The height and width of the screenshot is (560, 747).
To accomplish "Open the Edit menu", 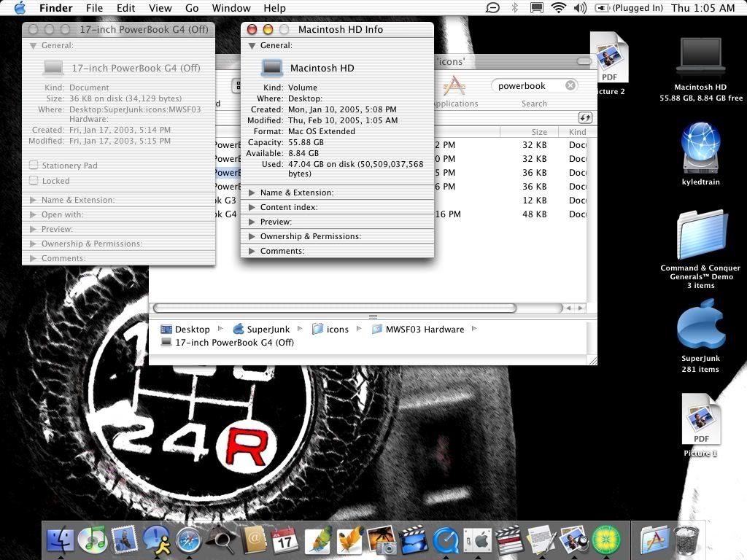I will 125,8.
